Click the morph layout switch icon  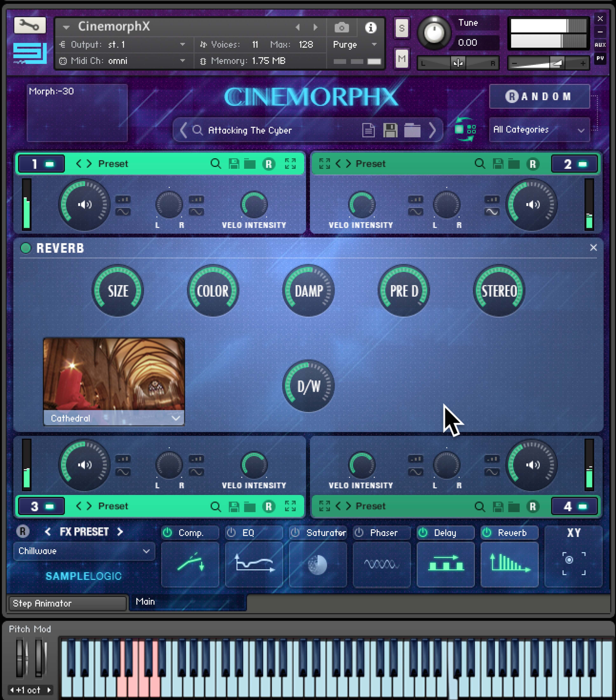pyautogui.click(x=465, y=129)
